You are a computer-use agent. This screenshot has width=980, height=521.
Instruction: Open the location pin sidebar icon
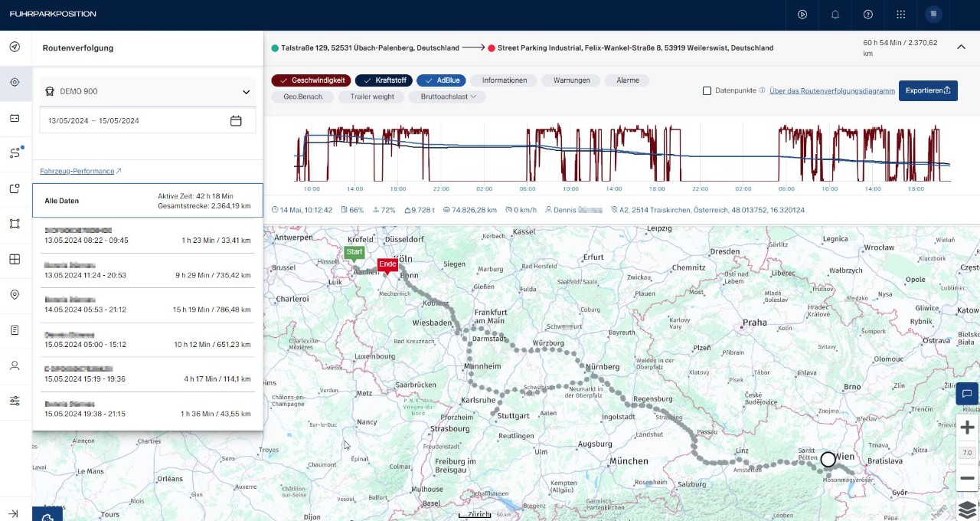tap(15, 295)
